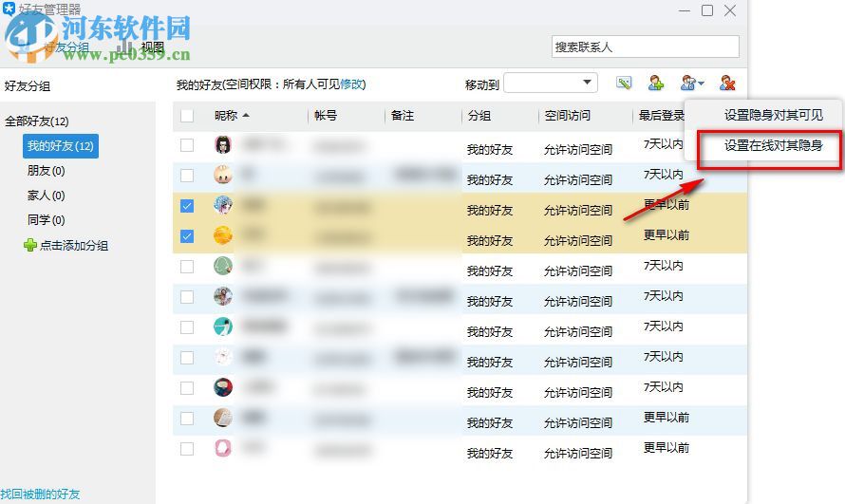Click the 备注 column header
This screenshot has width=845, height=504.
coord(402,115)
